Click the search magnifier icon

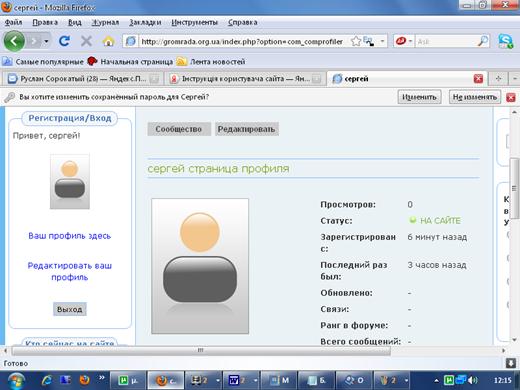[483, 41]
